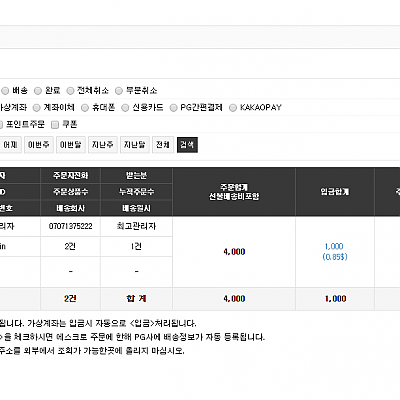Select 휴대폰 payment radio button

coord(85,108)
